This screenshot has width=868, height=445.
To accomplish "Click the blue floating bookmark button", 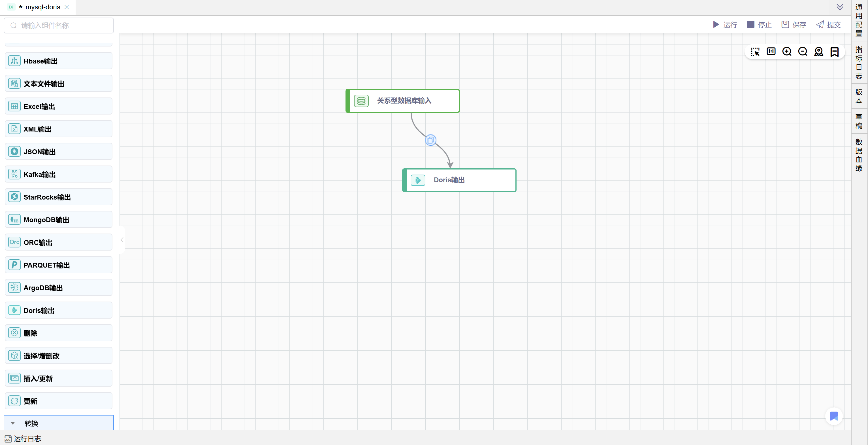I will pos(834,416).
